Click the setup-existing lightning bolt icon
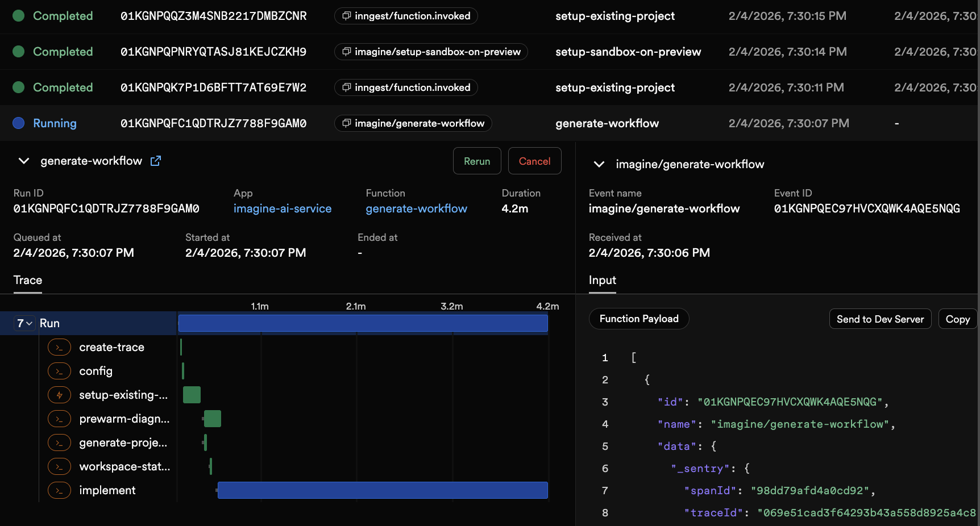This screenshot has height=526, width=980. pyautogui.click(x=60, y=395)
